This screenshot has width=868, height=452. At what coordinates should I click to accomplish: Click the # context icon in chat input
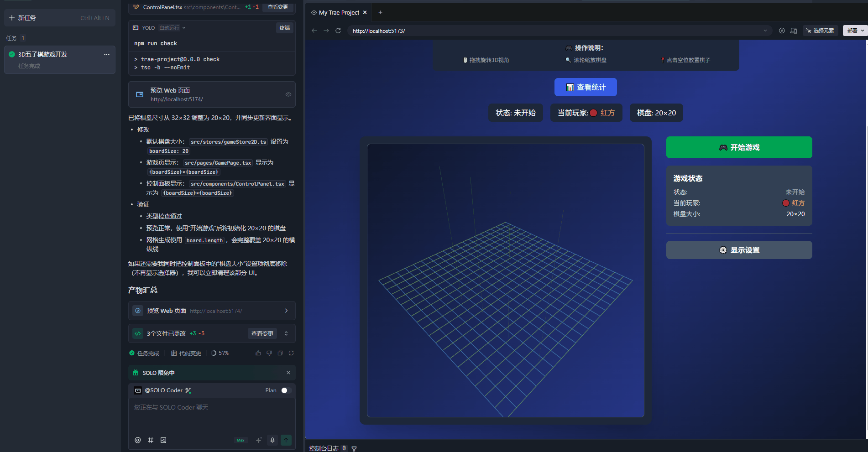(151, 440)
